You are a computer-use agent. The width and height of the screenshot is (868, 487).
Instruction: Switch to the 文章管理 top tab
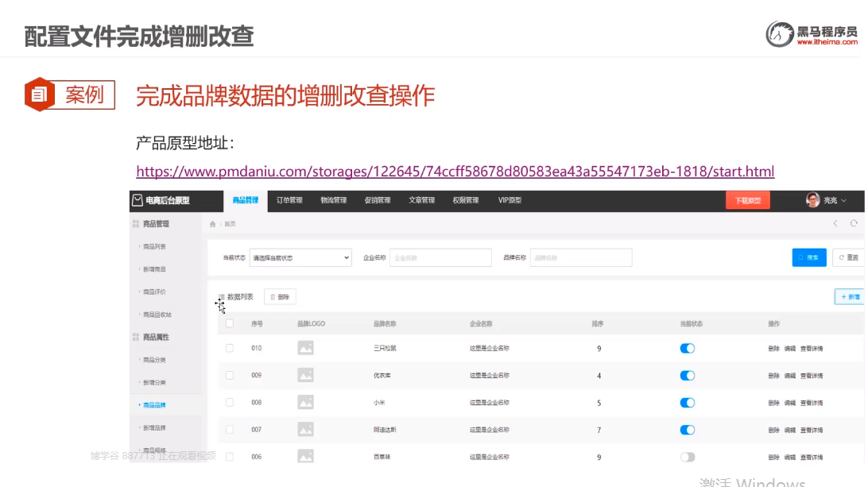pyautogui.click(x=422, y=200)
